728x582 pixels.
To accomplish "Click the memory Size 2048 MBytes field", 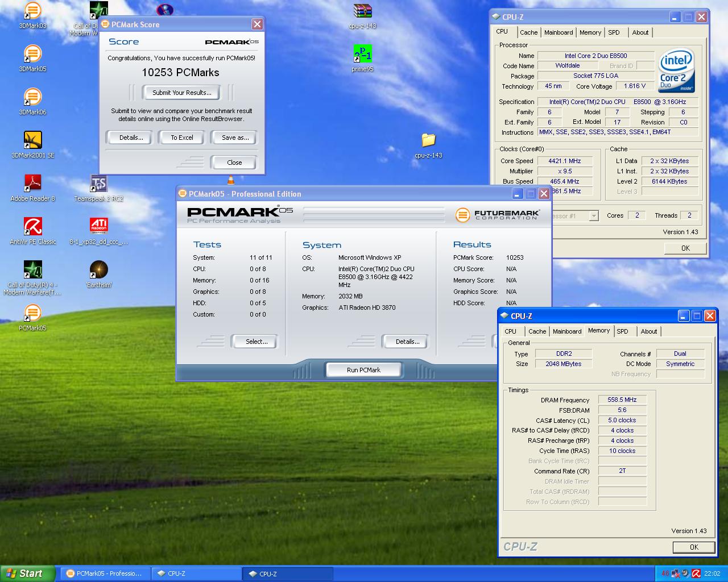I will click(x=563, y=364).
